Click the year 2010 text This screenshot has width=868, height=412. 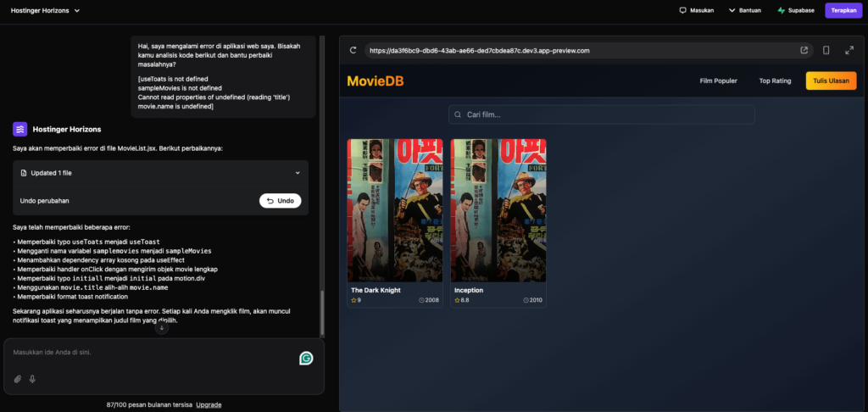(536, 300)
